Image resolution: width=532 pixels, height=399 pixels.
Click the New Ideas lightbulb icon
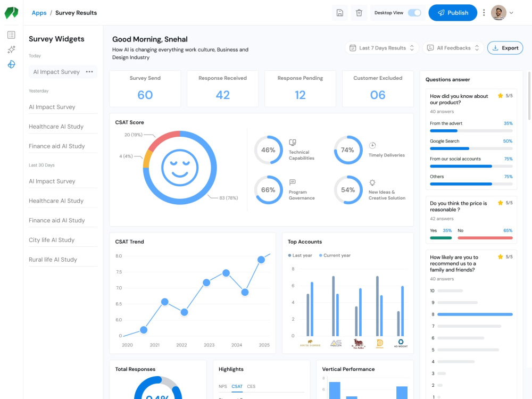pyautogui.click(x=372, y=182)
